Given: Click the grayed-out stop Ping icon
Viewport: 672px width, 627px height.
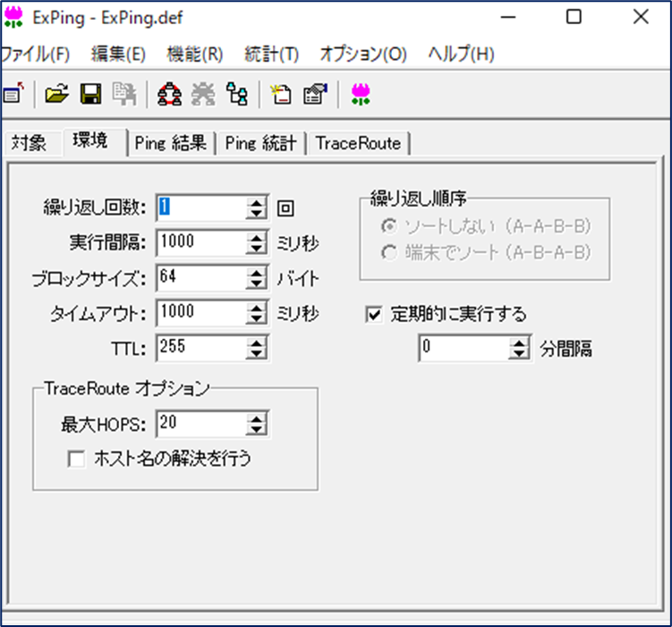Looking at the screenshot, I should click(203, 93).
